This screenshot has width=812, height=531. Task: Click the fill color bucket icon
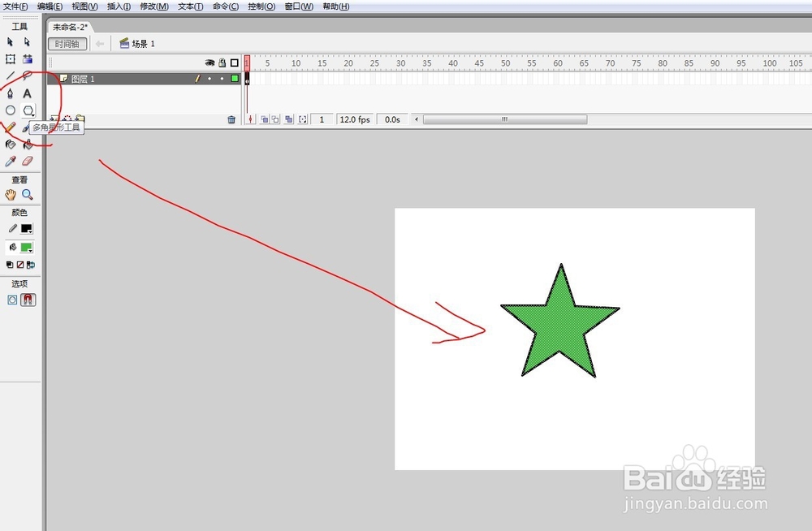coord(12,247)
